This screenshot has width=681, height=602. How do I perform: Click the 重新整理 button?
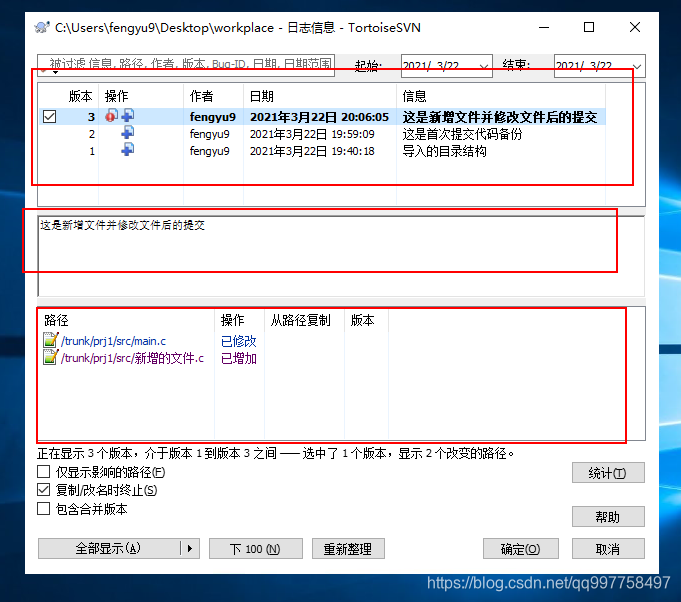pos(348,549)
